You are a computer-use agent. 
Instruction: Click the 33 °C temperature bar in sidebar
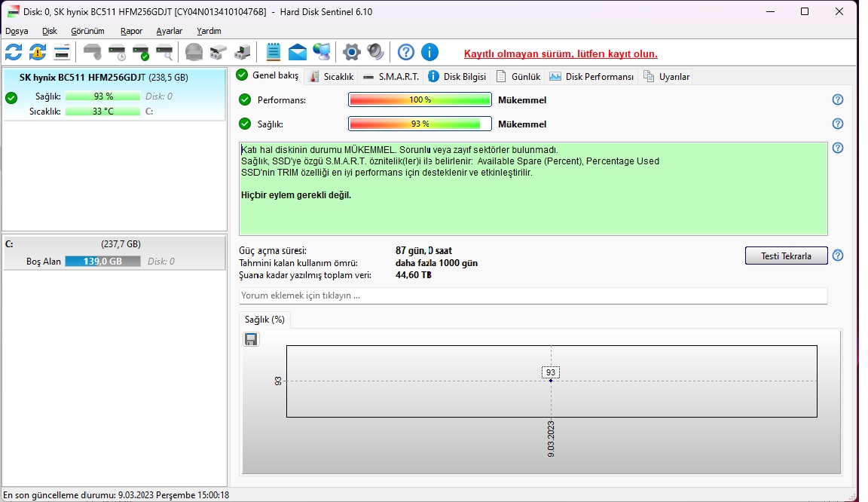point(102,112)
